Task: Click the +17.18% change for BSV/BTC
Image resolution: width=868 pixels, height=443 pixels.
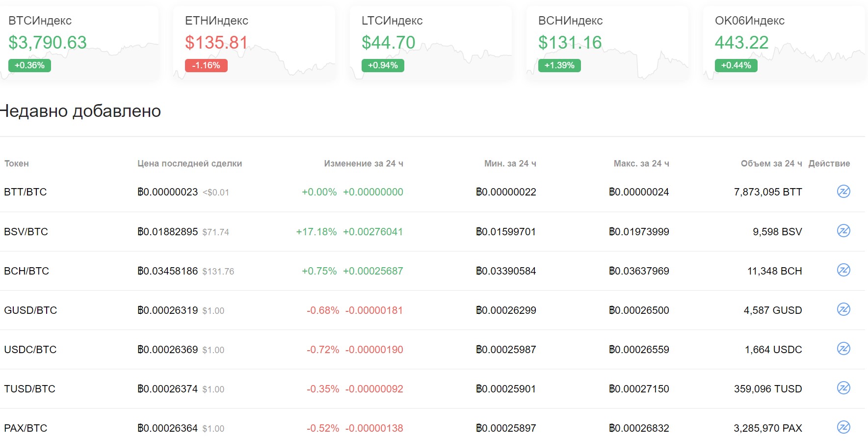Action: (316, 231)
